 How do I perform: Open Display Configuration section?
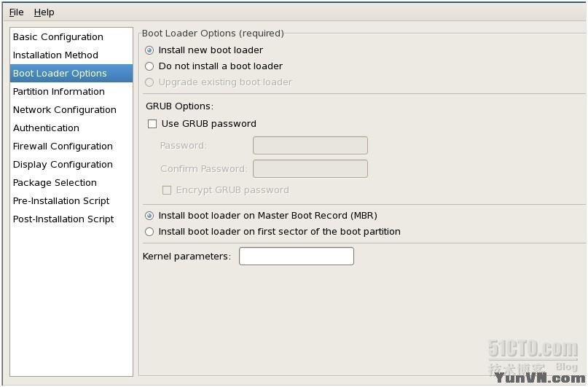[x=63, y=165]
